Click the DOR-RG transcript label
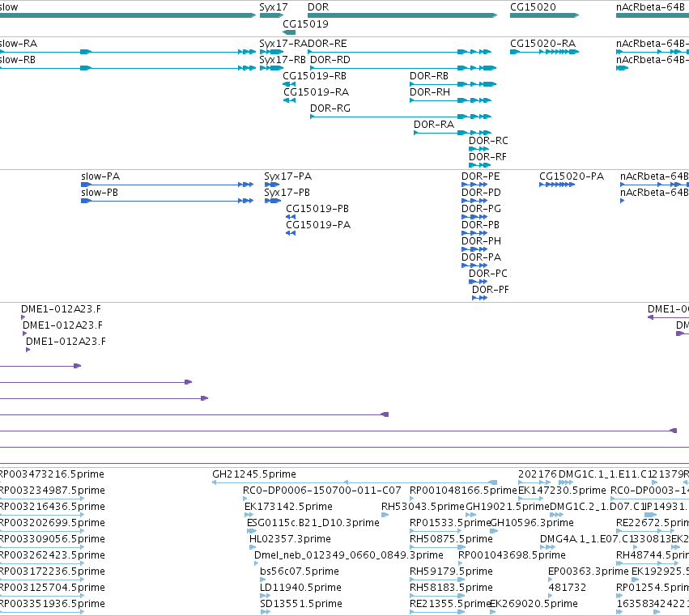The height and width of the screenshot is (616, 689). coord(330,108)
